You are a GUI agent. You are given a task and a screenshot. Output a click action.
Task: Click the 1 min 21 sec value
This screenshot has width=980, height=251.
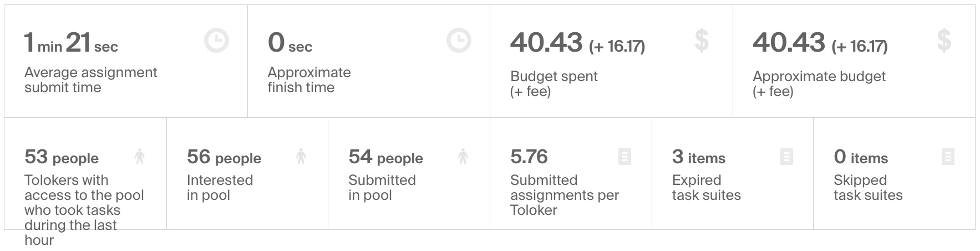click(71, 43)
